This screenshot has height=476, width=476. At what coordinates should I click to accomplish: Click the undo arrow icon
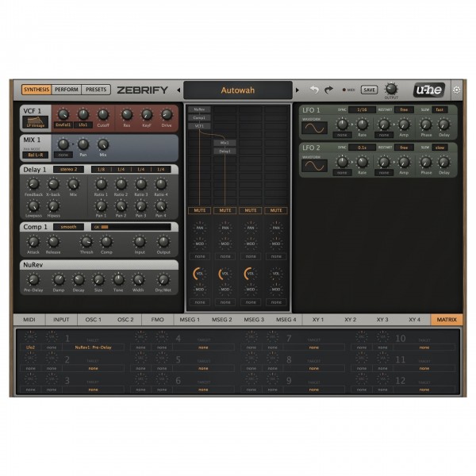tap(314, 90)
